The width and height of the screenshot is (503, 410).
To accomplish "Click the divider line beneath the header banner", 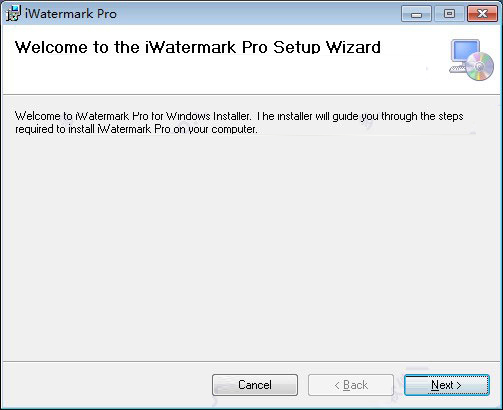I will (251, 95).
